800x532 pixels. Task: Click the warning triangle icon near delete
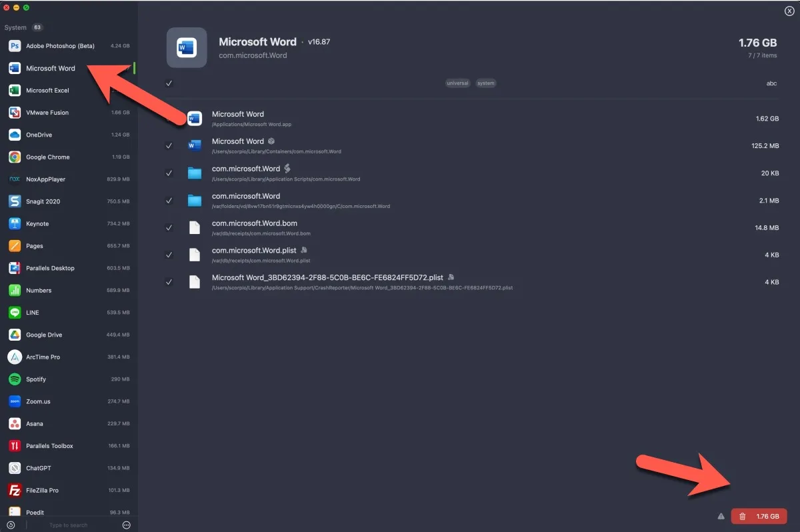(x=721, y=517)
